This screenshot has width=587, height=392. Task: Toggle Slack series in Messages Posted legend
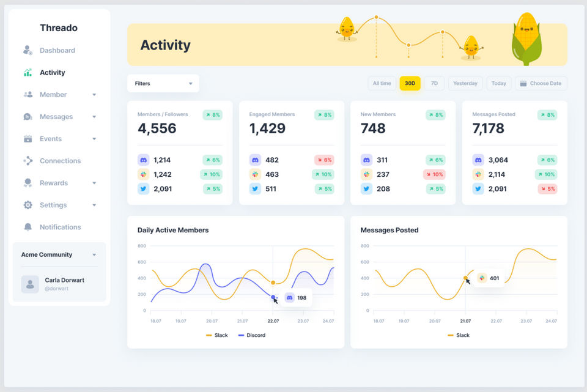[459, 335]
